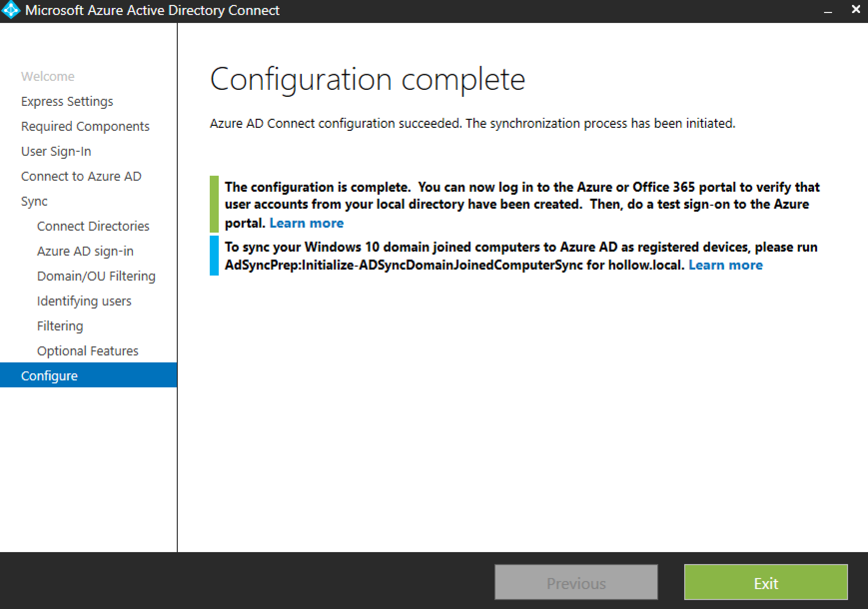Open the Required Components step
Viewport: 868px width, 609px height.
(85, 126)
